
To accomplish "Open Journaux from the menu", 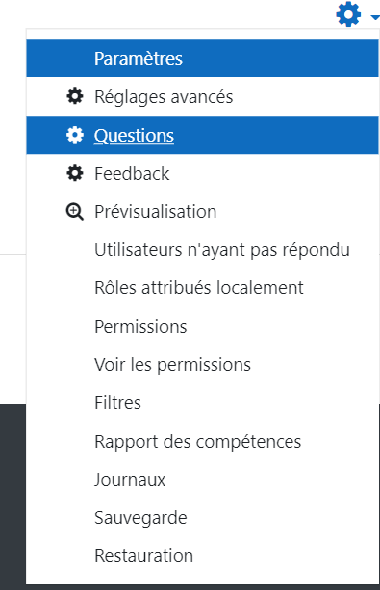I will [x=202, y=480].
